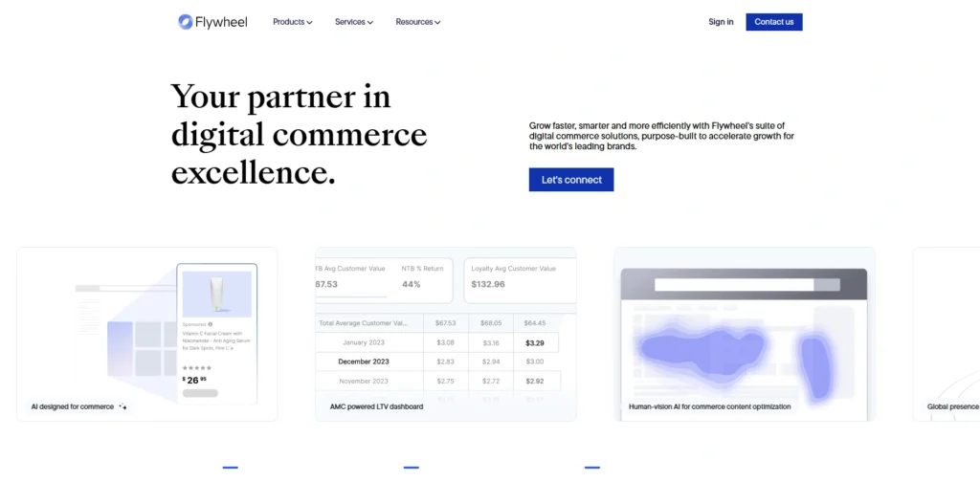The image size is (980, 482).
Task: Click the Let's connect button
Action: 571,180
